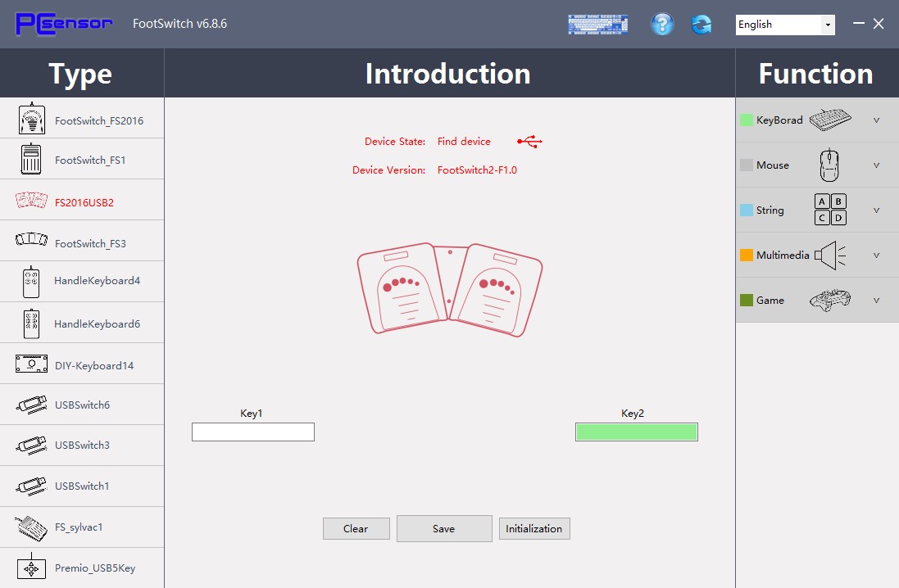
Task: Click the FS_sylvac1 pedal icon
Action: coord(31,528)
